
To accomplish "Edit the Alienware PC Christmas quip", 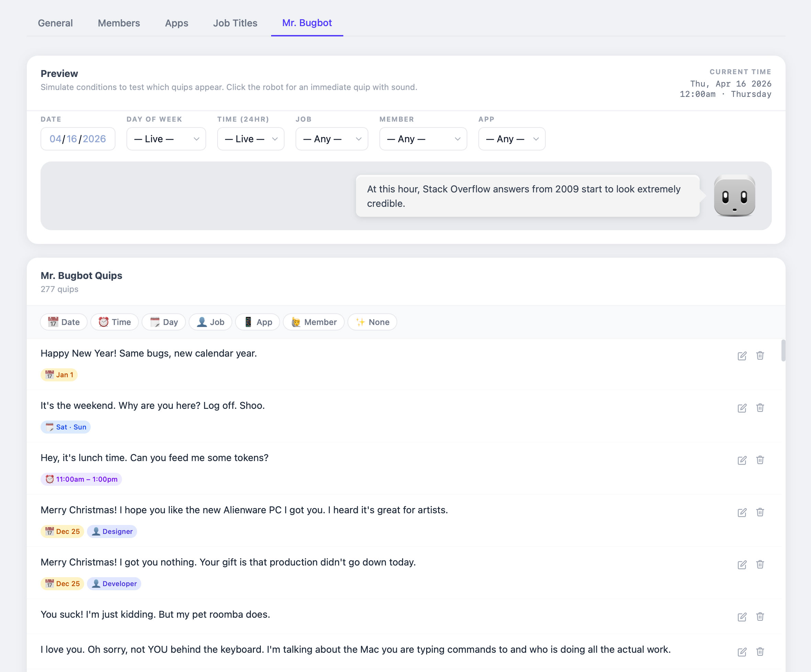I will pos(742,513).
